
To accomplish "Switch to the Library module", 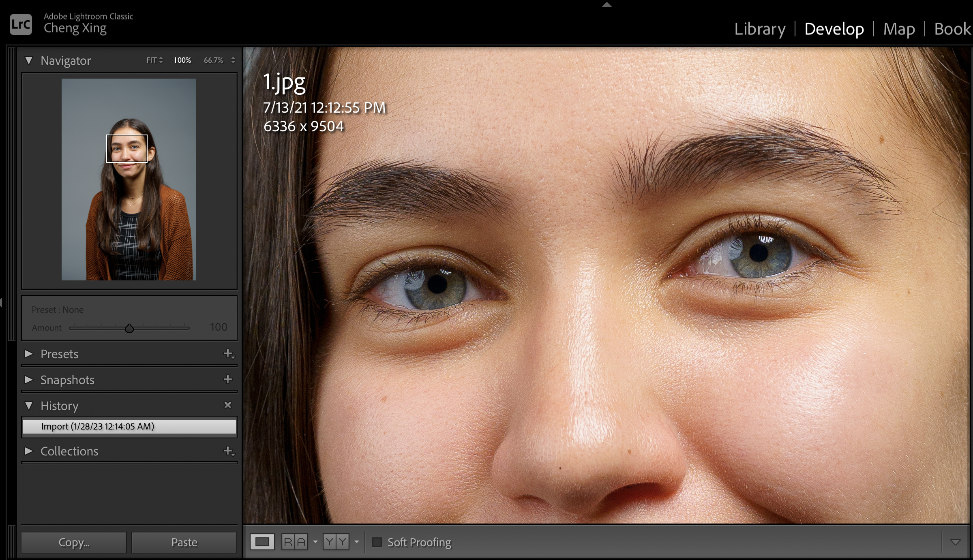I will 759,29.
